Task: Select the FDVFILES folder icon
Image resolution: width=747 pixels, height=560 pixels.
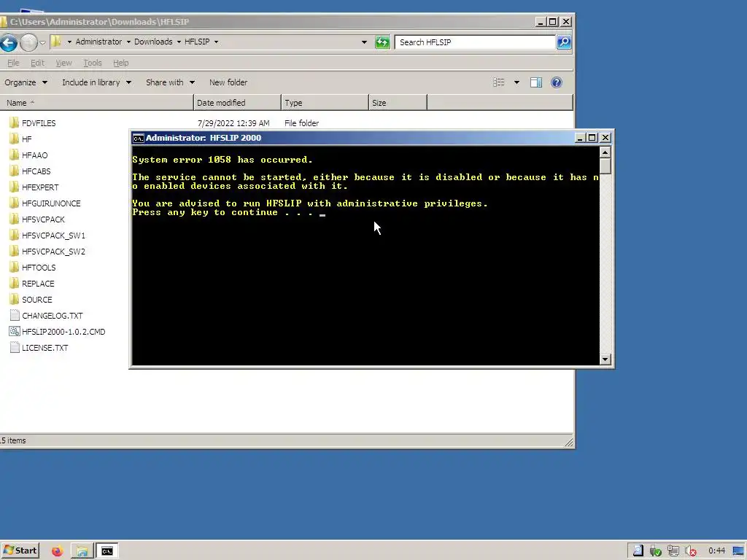Action: coord(15,122)
